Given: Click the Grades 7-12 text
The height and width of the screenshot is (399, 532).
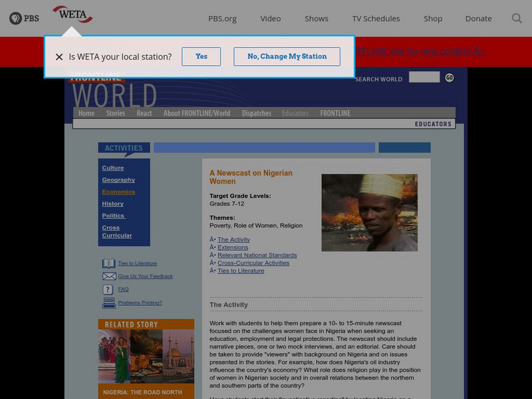Looking at the screenshot, I should pyautogui.click(x=227, y=204).
